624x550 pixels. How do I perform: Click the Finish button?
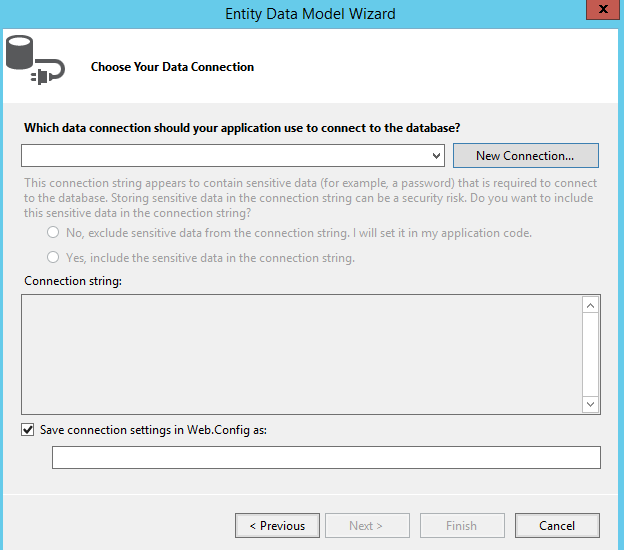tap(462, 525)
